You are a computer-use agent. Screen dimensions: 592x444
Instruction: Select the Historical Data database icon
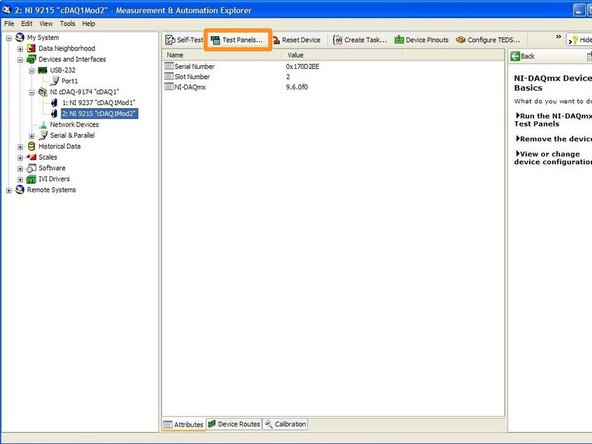[31, 146]
